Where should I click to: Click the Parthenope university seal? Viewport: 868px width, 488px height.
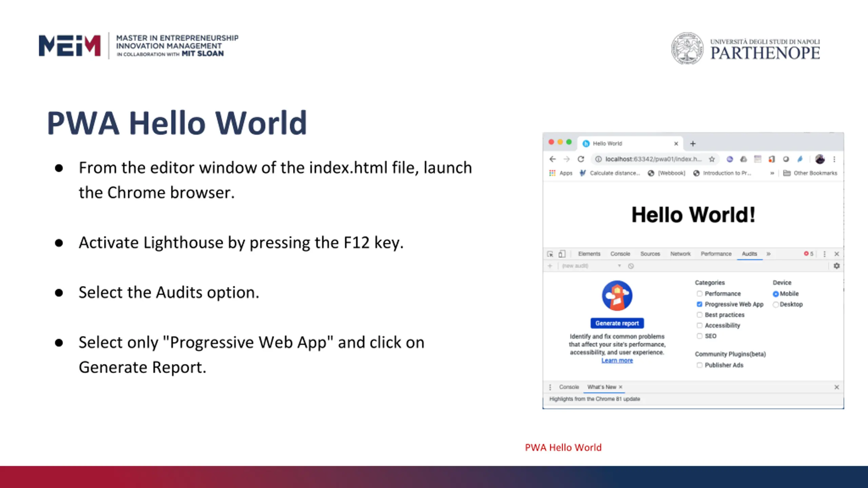click(687, 48)
